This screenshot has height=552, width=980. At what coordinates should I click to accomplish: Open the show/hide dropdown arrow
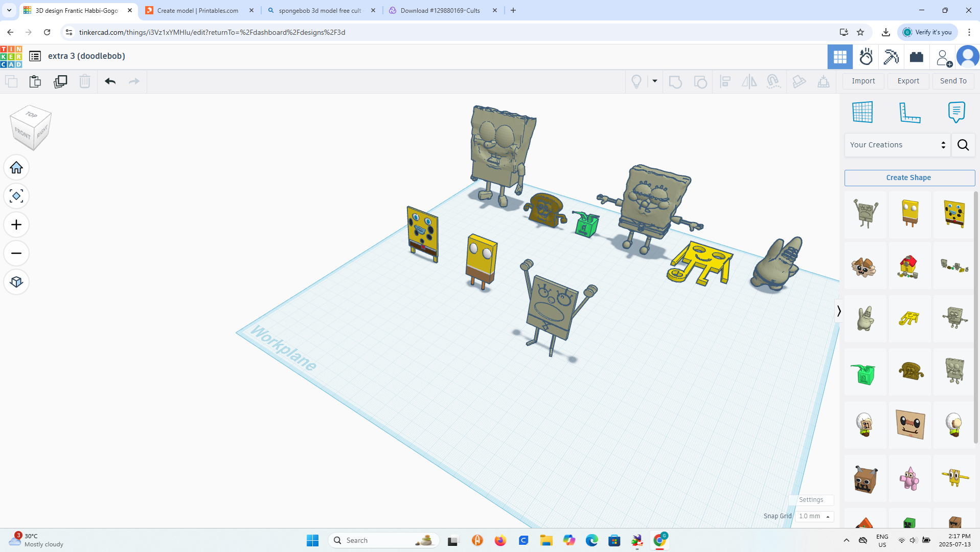(654, 81)
